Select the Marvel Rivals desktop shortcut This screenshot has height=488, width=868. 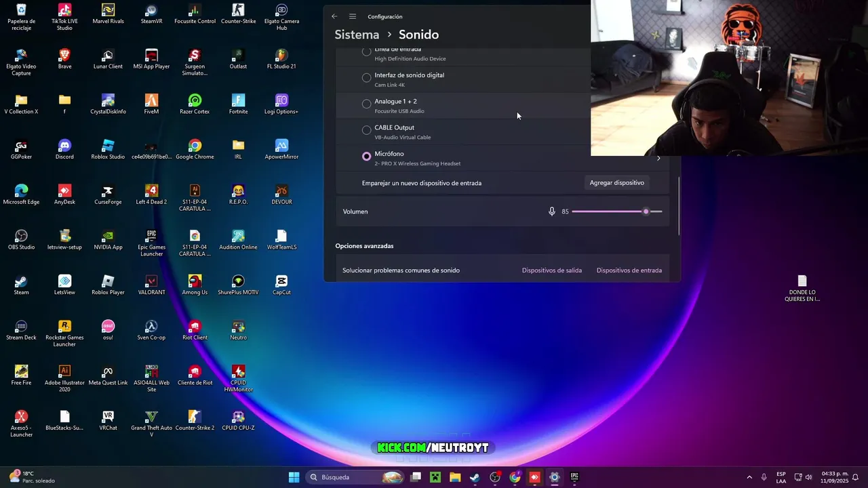[x=108, y=14]
